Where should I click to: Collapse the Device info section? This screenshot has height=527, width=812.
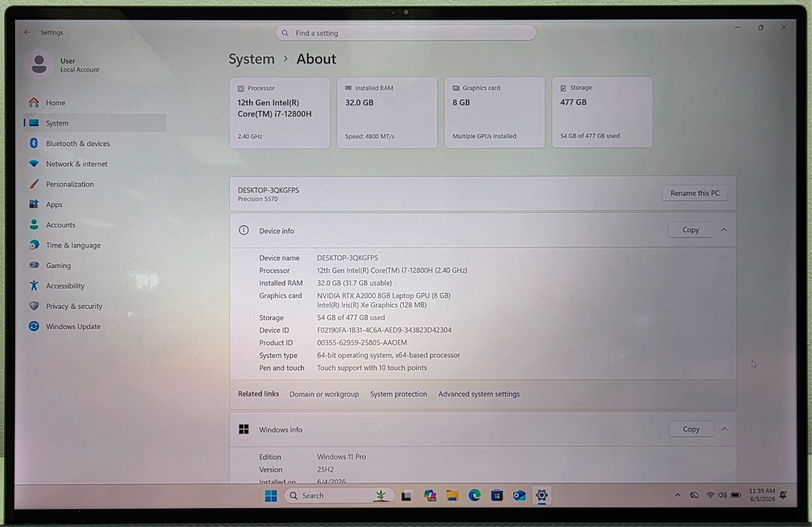coord(724,230)
